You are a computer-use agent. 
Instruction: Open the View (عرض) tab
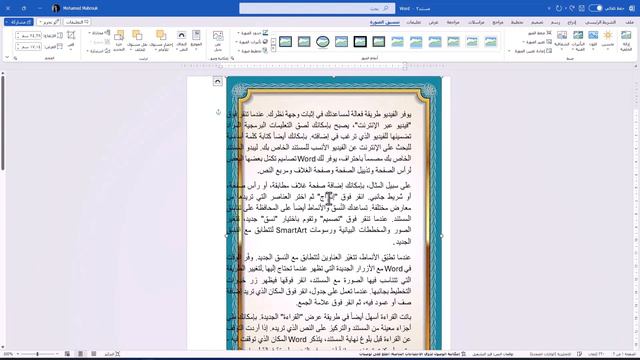tap(433, 22)
